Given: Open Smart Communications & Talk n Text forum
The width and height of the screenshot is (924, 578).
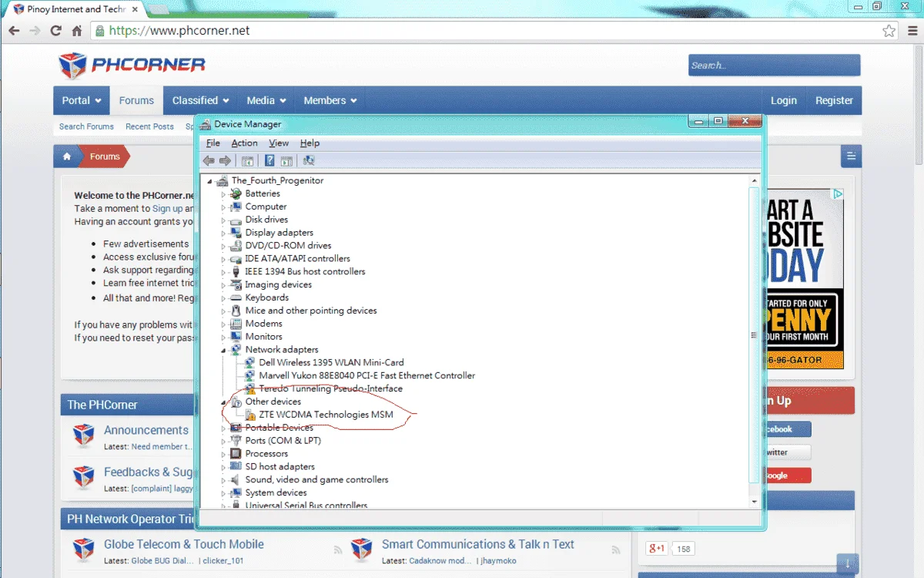Looking at the screenshot, I should (478, 544).
